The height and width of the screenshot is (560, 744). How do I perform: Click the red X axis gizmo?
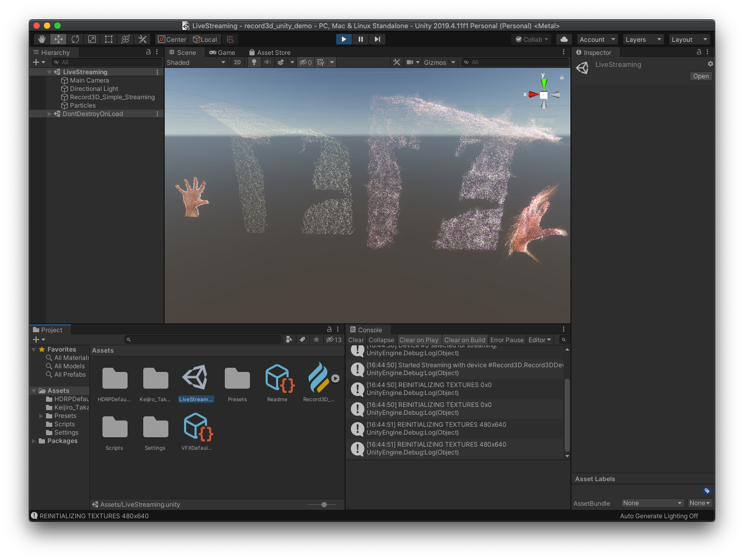click(x=533, y=95)
